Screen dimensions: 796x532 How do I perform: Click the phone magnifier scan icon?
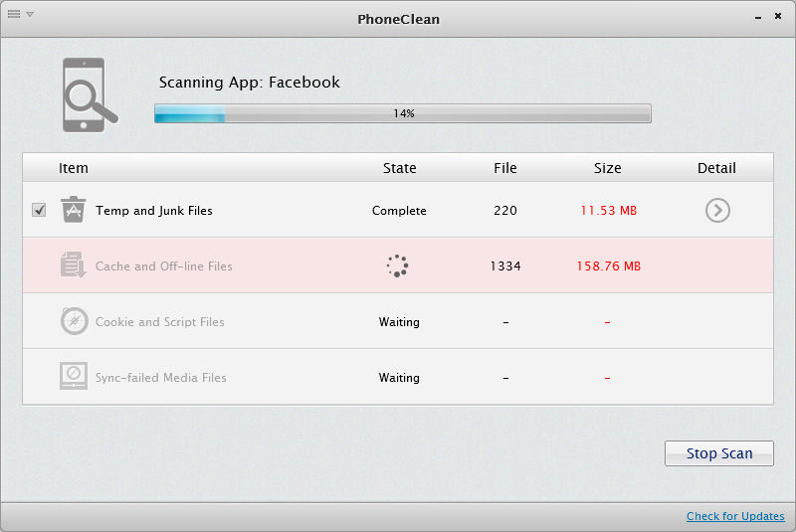90,94
